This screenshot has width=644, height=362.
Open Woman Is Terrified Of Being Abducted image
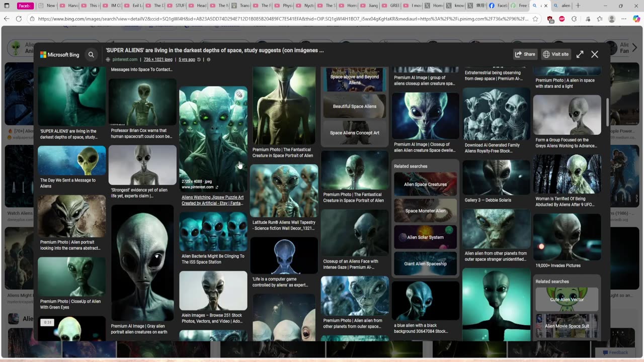click(x=567, y=174)
